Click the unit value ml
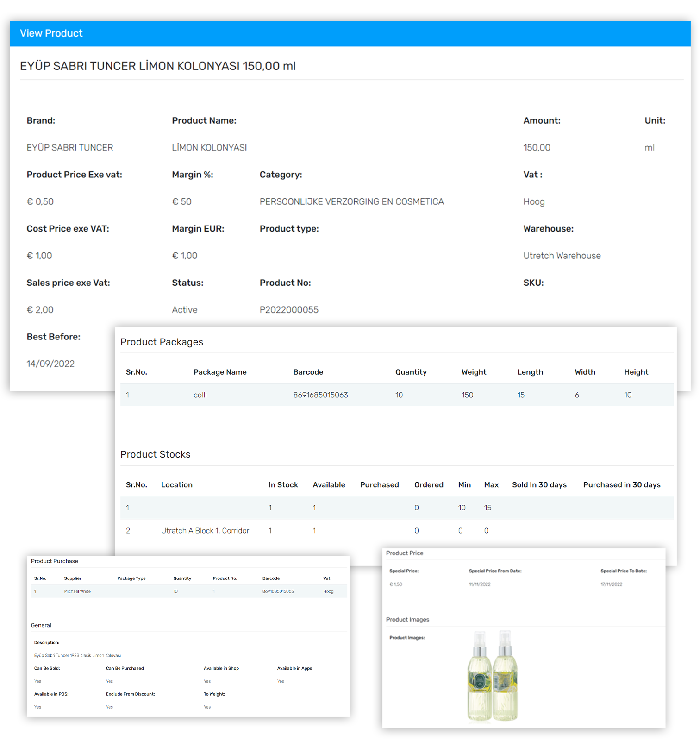The image size is (700, 741). tap(650, 148)
